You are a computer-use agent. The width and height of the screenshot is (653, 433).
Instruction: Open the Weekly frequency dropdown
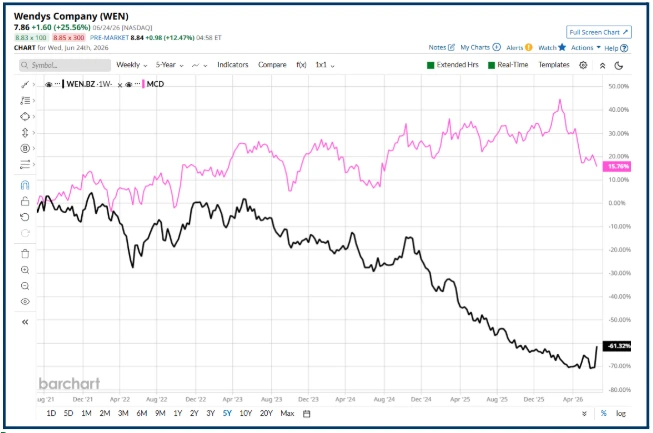pos(132,65)
